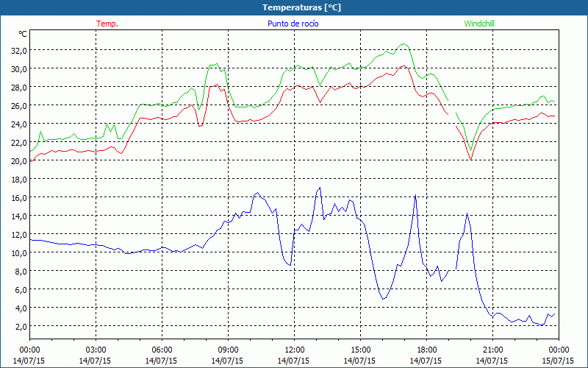Click the 12:00 time axis label
This screenshot has height=368, width=588.
click(x=295, y=350)
